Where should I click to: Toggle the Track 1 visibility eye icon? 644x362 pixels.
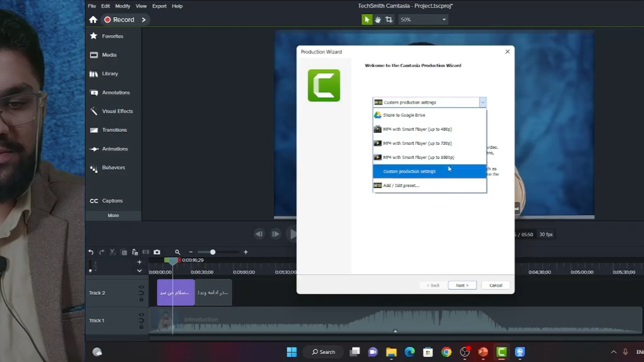click(141, 314)
